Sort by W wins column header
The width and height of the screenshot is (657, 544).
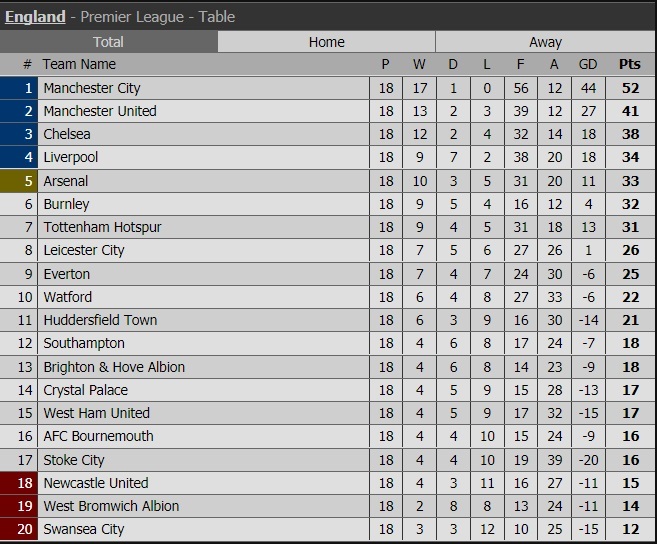click(x=420, y=64)
